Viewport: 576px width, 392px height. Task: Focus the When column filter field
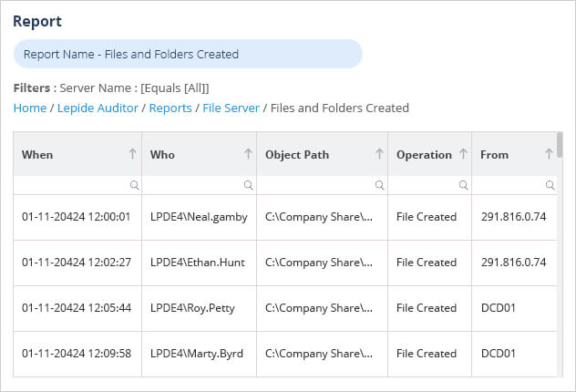coord(77,185)
